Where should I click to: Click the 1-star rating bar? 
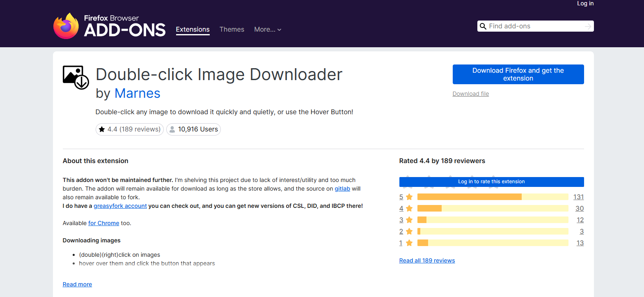pos(493,243)
